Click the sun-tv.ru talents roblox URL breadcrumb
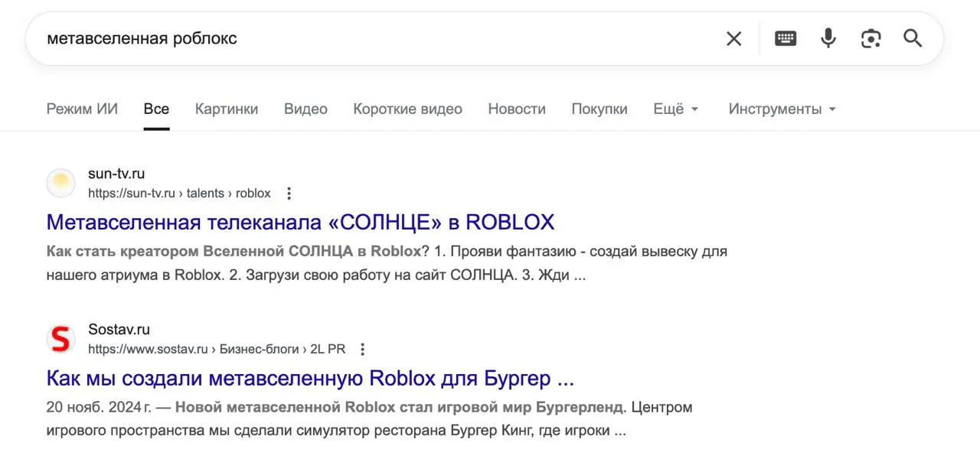Screen dimensions: 980x459 (179, 194)
